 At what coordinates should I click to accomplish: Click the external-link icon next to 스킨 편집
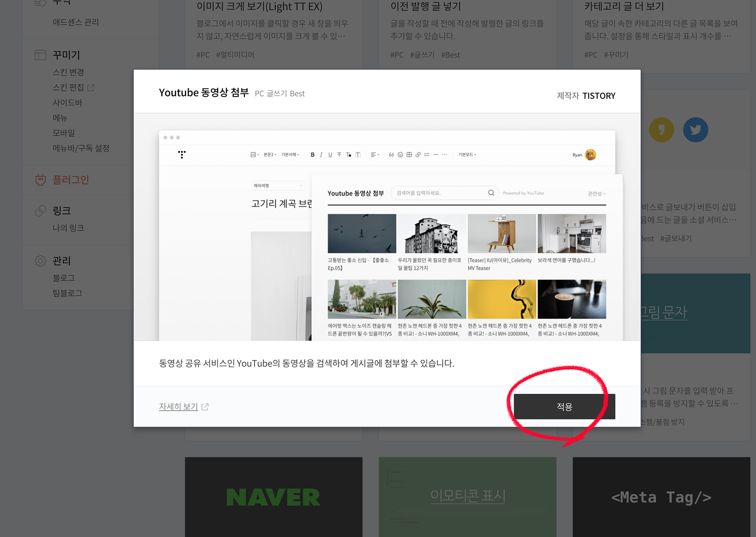point(91,87)
